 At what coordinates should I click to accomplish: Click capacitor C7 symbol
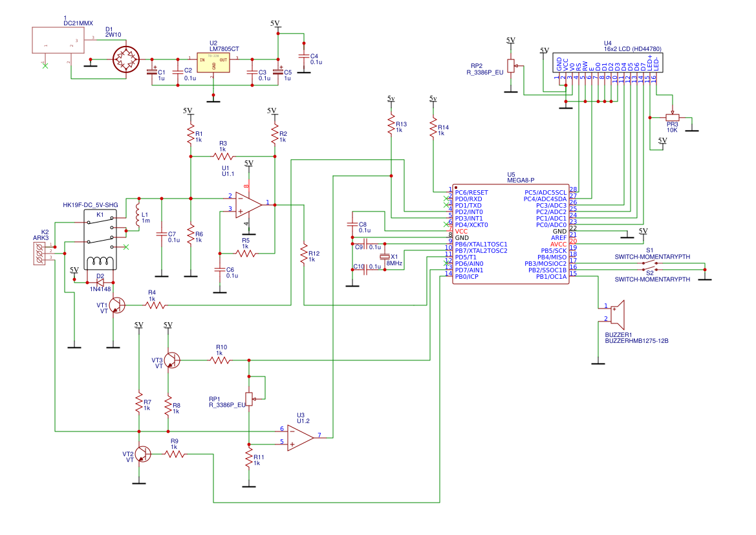(162, 234)
